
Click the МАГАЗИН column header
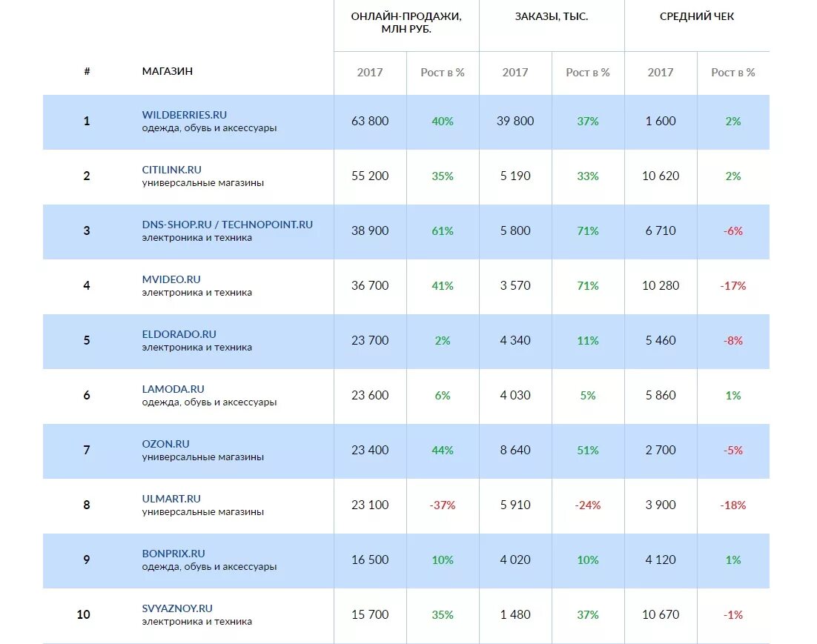tap(168, 71)
